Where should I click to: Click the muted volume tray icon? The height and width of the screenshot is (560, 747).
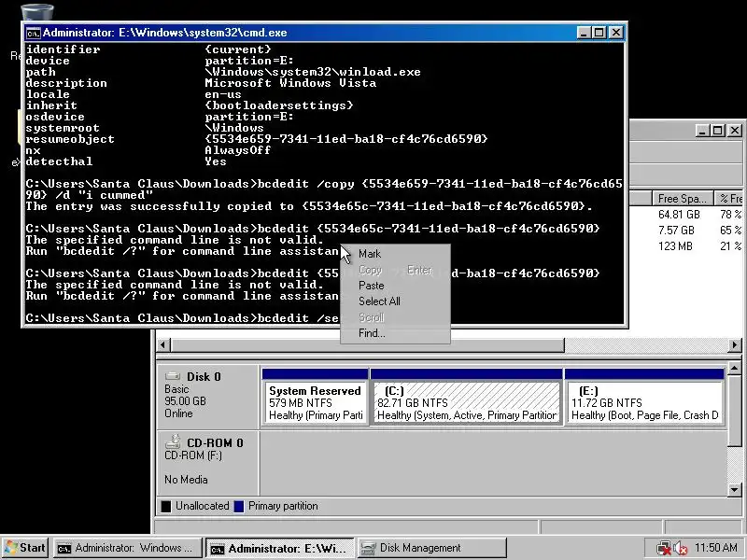pyautogui.click(x=681, y=549)
